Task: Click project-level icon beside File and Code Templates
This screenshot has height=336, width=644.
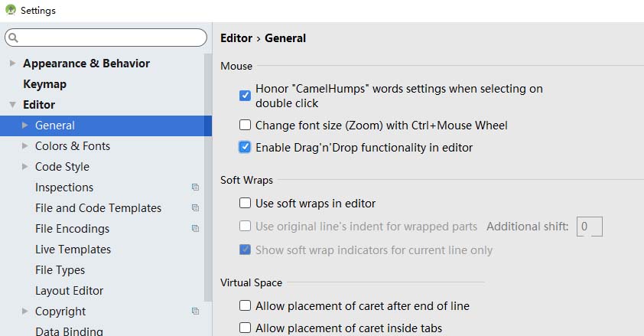Action: [195, 208]
